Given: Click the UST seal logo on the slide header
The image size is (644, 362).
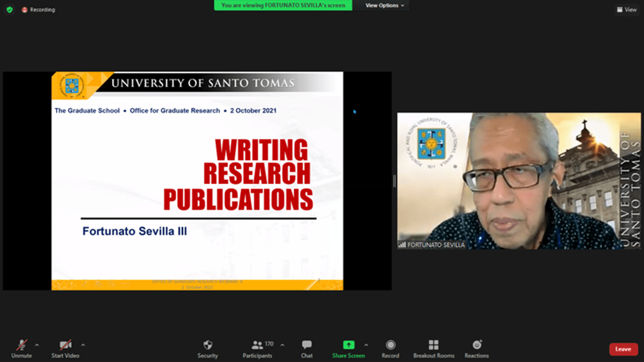Looking at the screenshot, I should click(72, 86).
